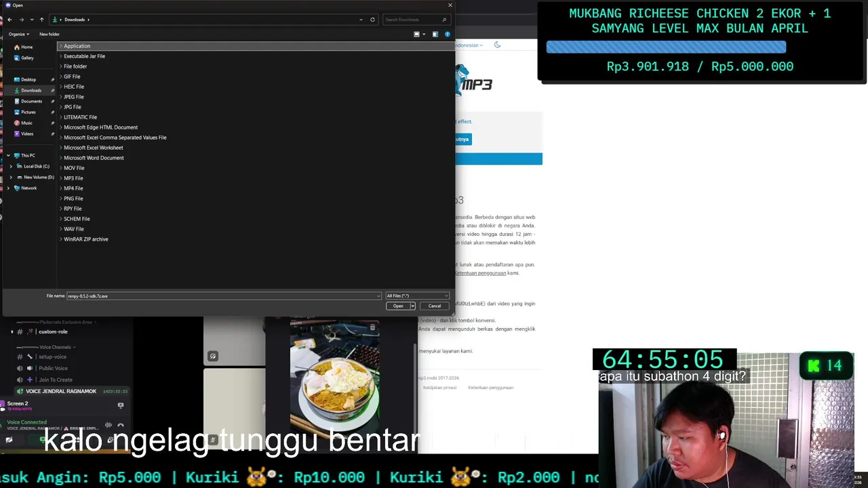The image size is (868, 488).
Task: Click the Open button
Action: (398, 306)
